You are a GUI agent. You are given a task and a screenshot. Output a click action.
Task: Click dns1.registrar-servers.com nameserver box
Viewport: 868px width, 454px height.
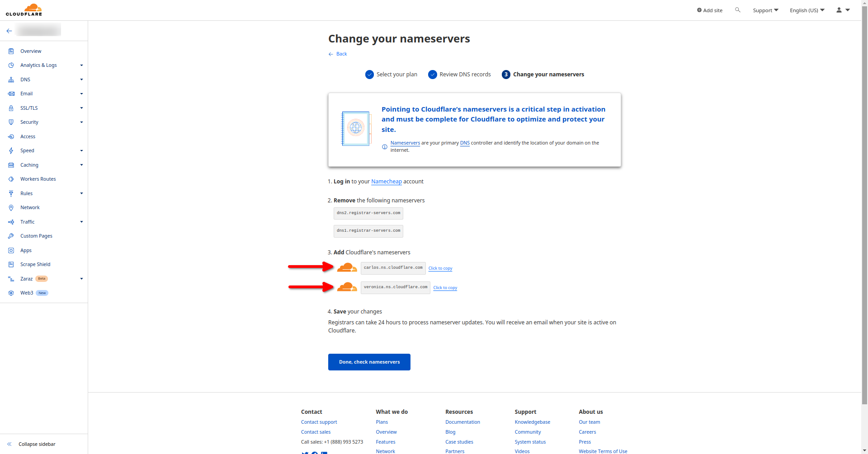368,231
